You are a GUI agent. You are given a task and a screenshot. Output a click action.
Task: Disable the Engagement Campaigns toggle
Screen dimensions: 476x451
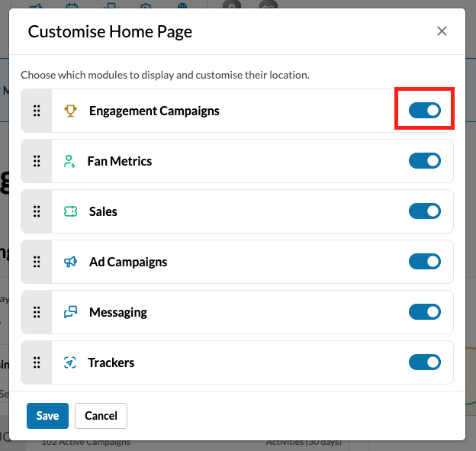pos(425,110)
